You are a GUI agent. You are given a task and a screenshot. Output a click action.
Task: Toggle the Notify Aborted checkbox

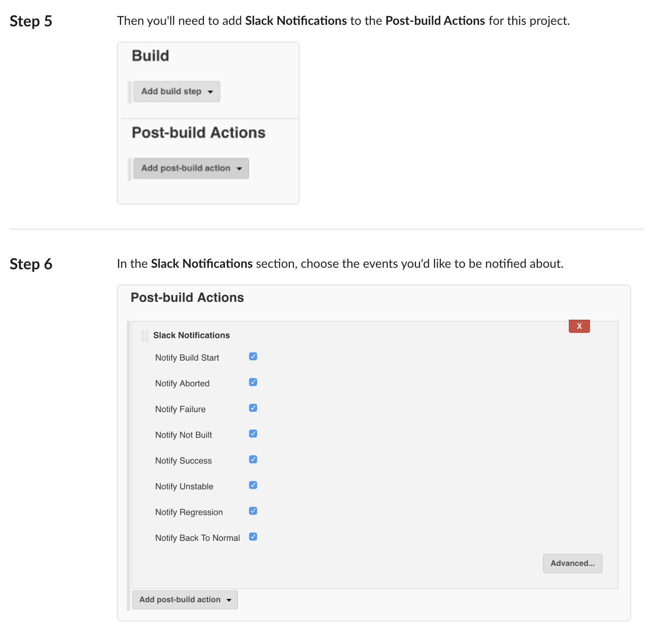253,382
